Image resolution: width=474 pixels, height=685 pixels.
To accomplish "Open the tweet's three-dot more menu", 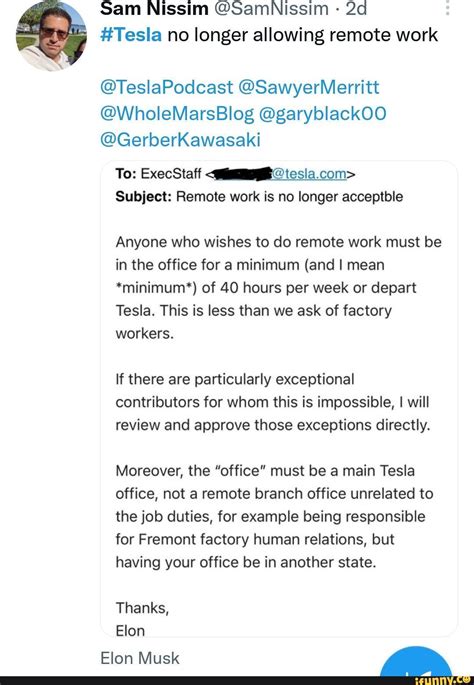I will tap(447, 7).
